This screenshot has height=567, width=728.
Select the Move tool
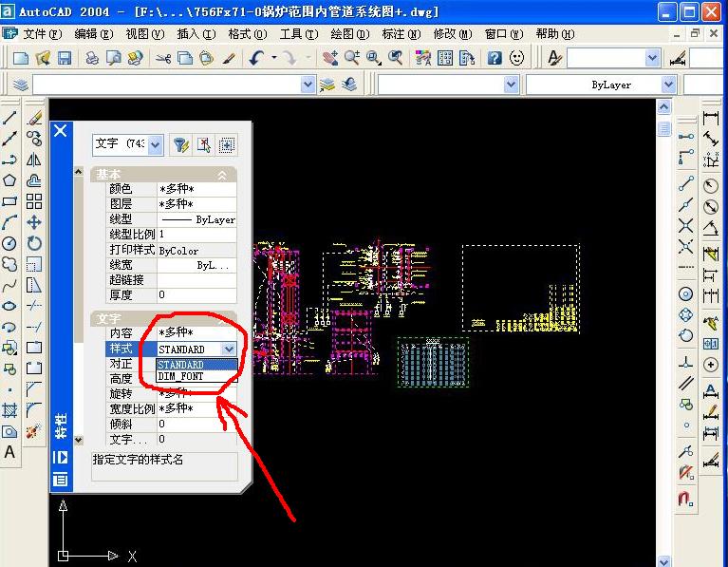[x=34, y=222]
